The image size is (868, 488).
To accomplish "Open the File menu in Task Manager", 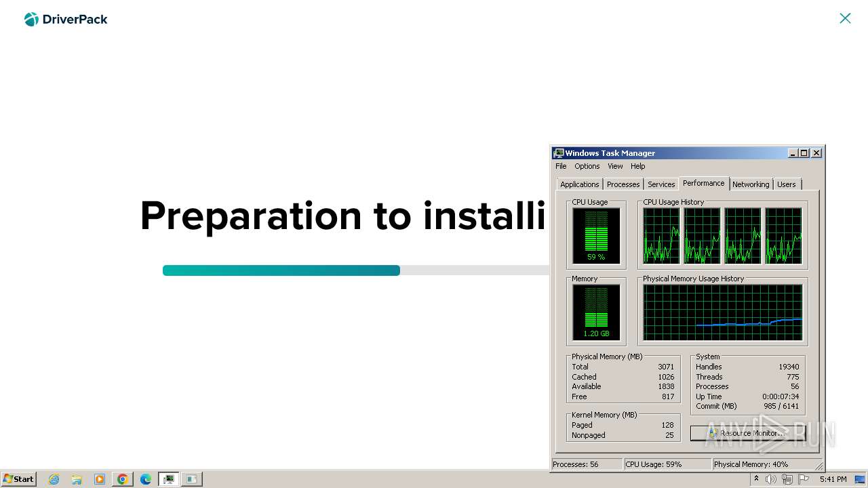I will pyautogui.click(x=561, y=166).
